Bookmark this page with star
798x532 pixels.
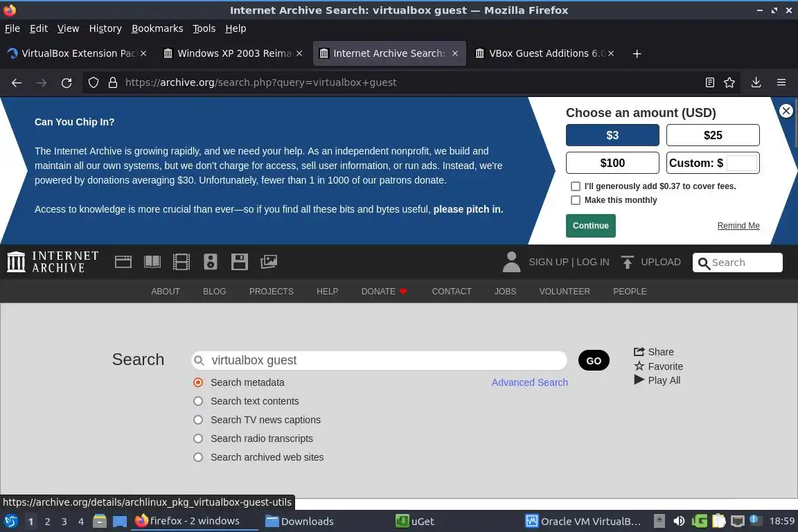click(x=729, y=82)
